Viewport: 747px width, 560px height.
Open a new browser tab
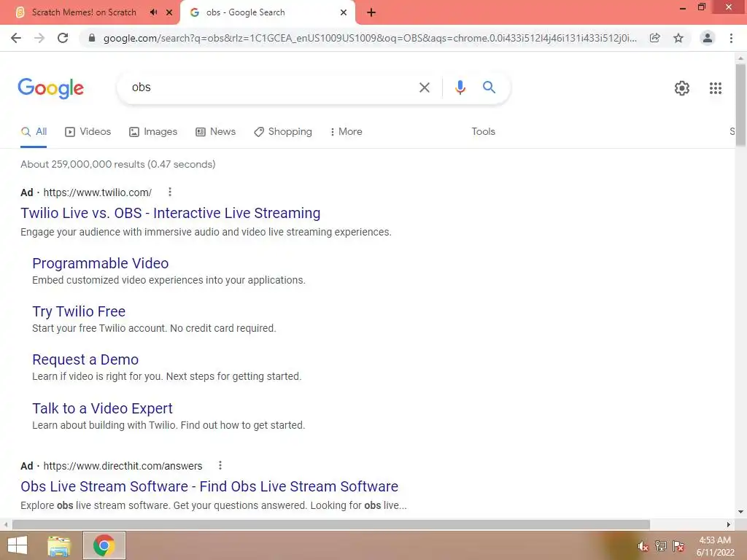click(x=371, y=12)
